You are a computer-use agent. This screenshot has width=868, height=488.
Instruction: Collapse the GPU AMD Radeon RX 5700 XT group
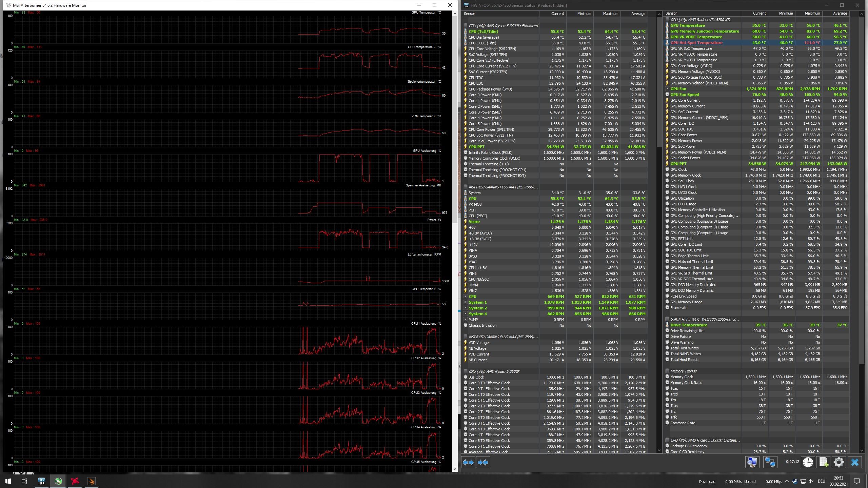coord(667,20)
